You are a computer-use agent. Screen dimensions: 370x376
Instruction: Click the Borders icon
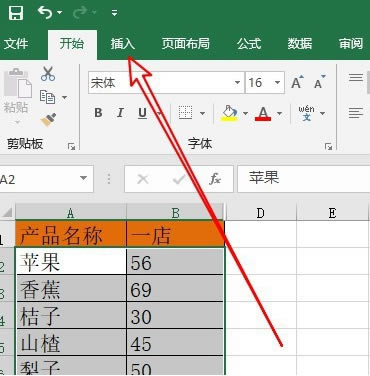[185, 113]
